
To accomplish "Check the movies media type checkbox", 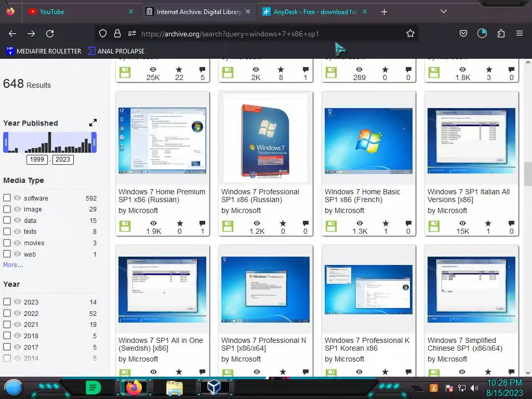I will 7,243.
